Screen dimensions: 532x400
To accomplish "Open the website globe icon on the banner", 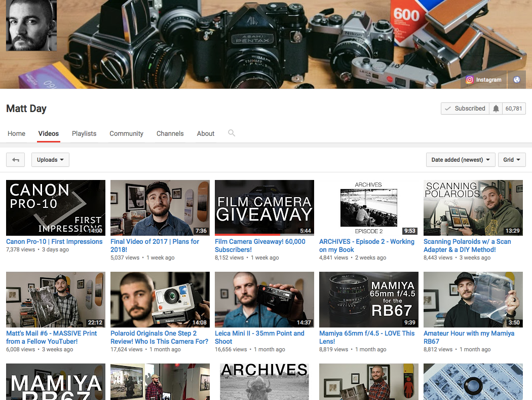I will pos(516,80).
